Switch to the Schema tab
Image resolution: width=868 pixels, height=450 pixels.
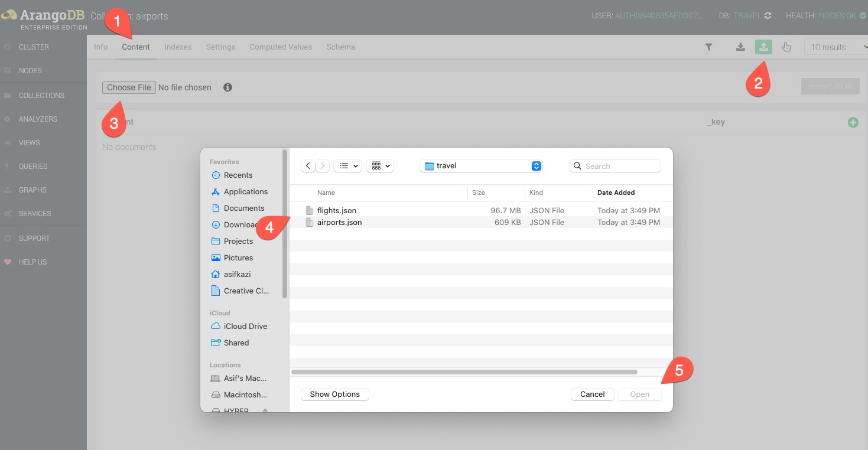[x=341, y=47]
